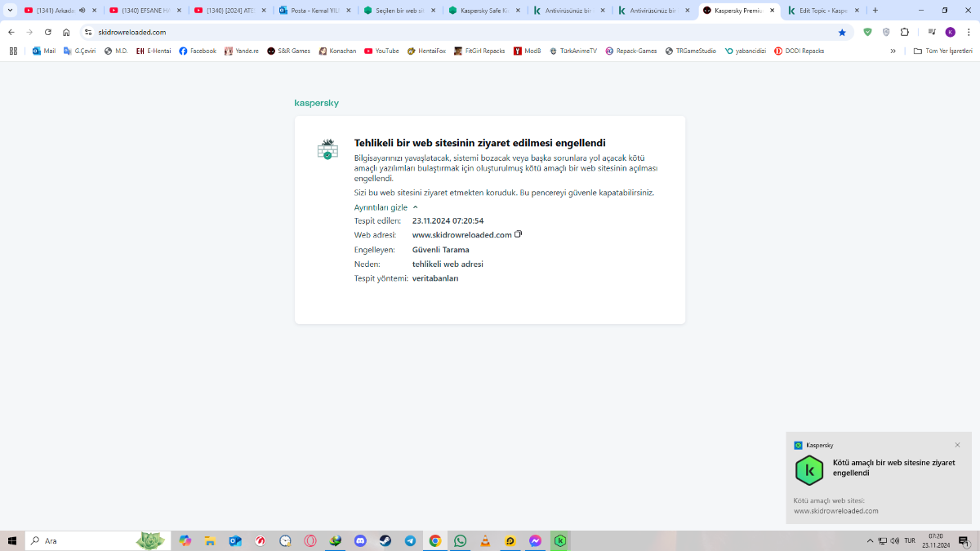The width and height of the screenshot is (980, 551).
Task: Open Outlook from the taskbar
Action: [x=235, y=540]
